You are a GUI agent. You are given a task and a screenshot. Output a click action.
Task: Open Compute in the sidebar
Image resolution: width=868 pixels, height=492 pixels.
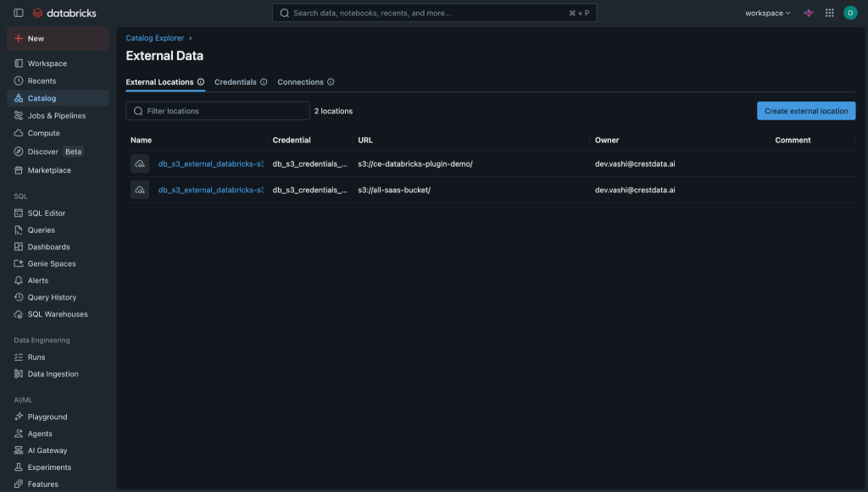pos(58,133)
